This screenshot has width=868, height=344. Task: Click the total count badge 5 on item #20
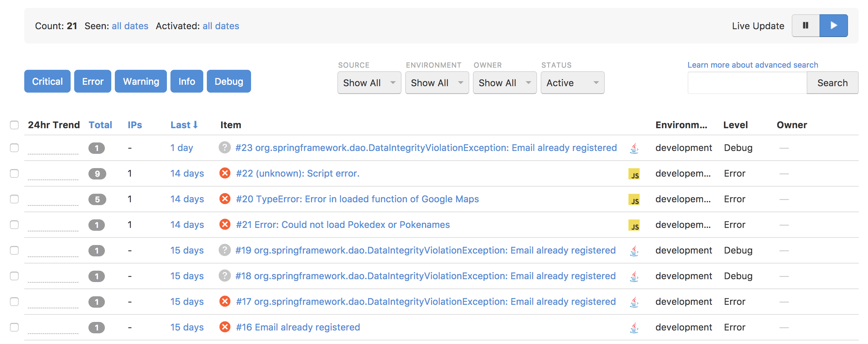tap(97, 199)
